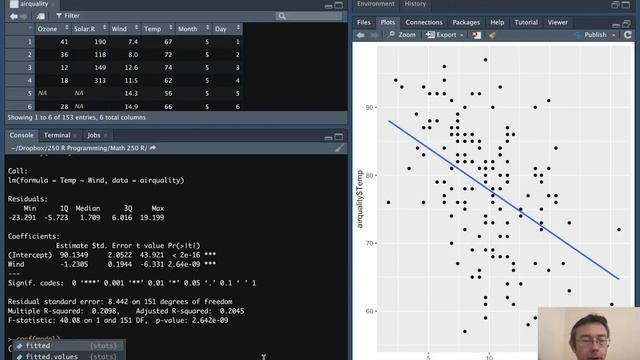Viewport: 640px width, 360px height.
Task: Open the Jobs tab
Action: (x=93, y=135)
